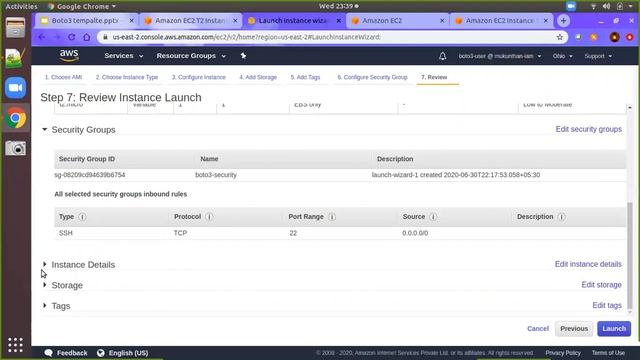
Task: Open the boto3-user account dropdown
Action: [500, 56]
